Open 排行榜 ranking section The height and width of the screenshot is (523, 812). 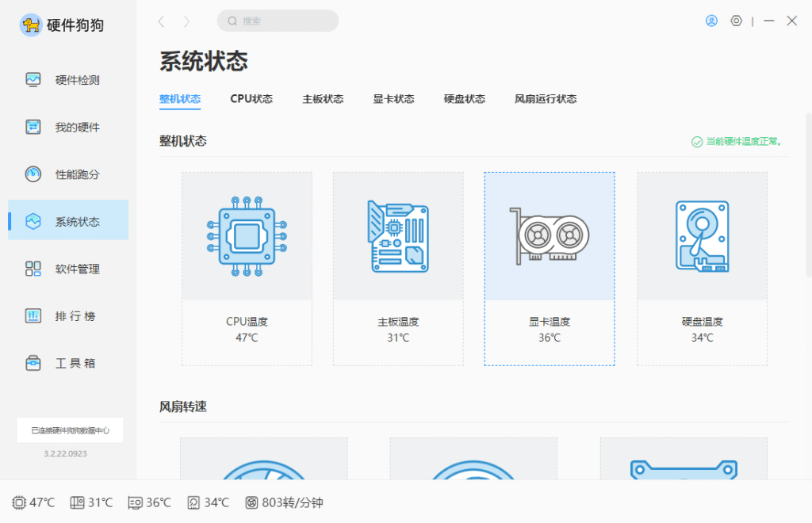tap(68, 316)
